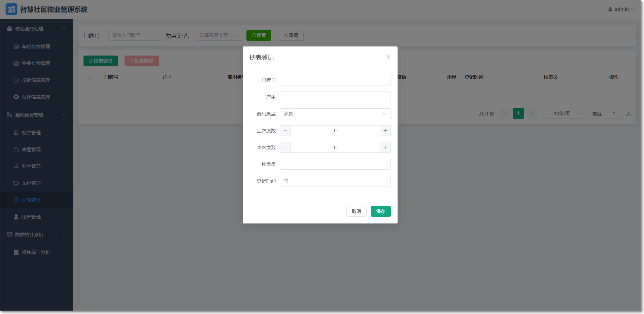Open 车位收费管理 menu item
This screenshot has width=644, height=314.
(36, 46)
